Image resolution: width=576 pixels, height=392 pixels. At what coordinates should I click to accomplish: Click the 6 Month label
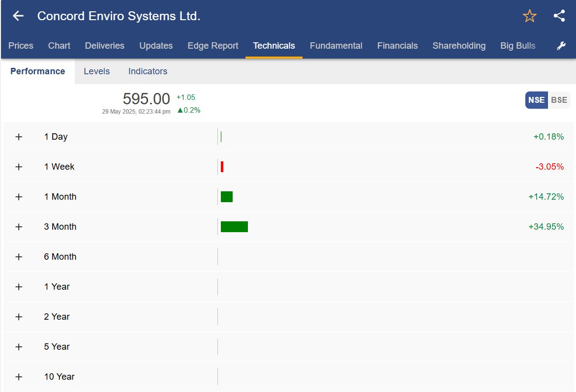tap(60, 257)
